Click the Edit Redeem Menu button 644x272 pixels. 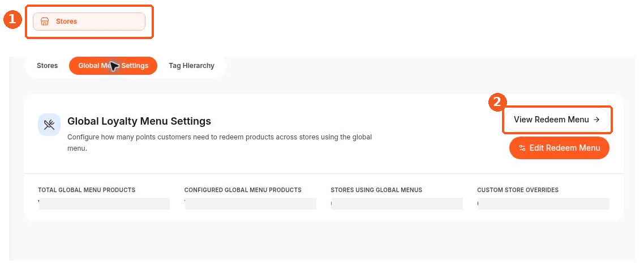tap(559, 148)
